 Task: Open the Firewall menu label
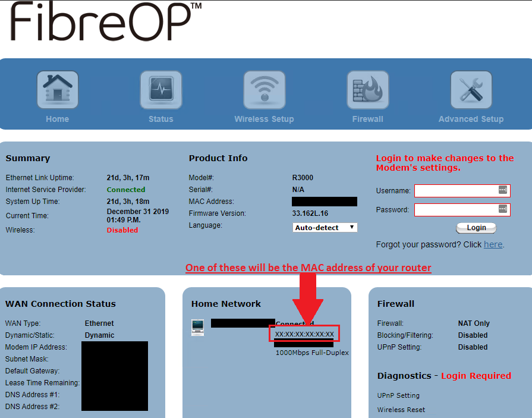[368, 119]
